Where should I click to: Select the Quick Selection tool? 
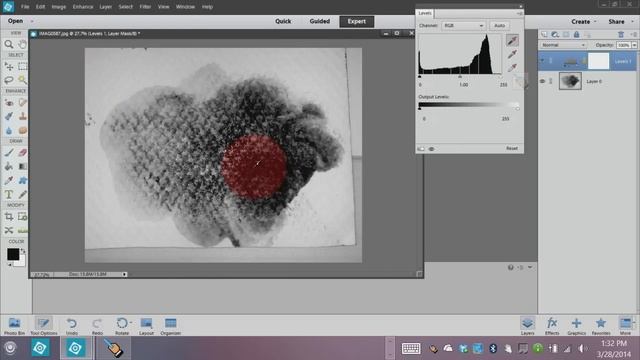pyautogui.click(x=22, y=80)
